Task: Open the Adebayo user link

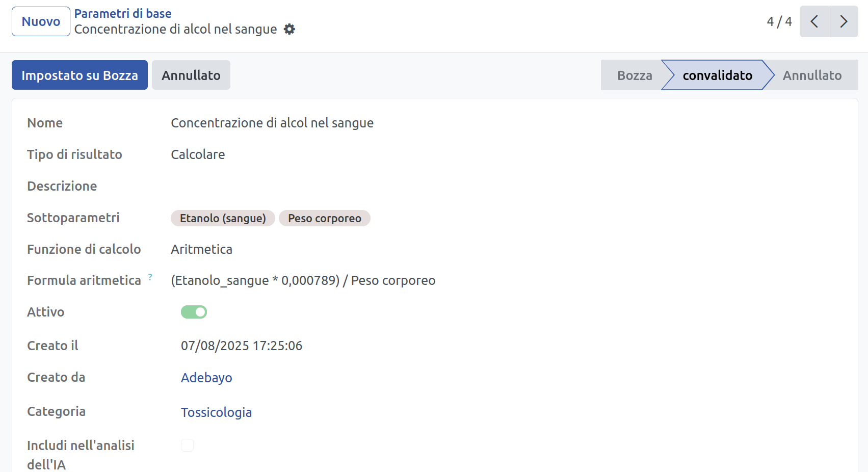Action: click(206, 378)
